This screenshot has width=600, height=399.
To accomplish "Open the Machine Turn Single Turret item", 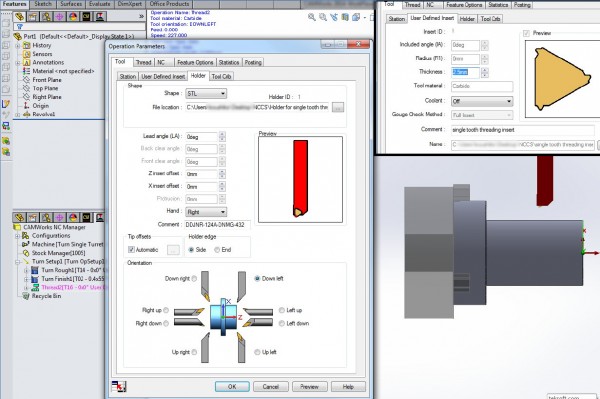I will point(67,244).
